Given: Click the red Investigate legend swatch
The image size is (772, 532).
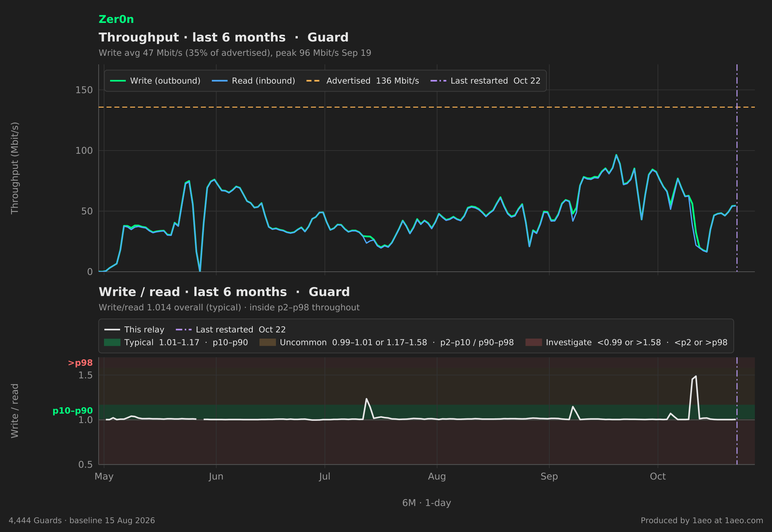Looking at the screenshot, I should 534,343.
